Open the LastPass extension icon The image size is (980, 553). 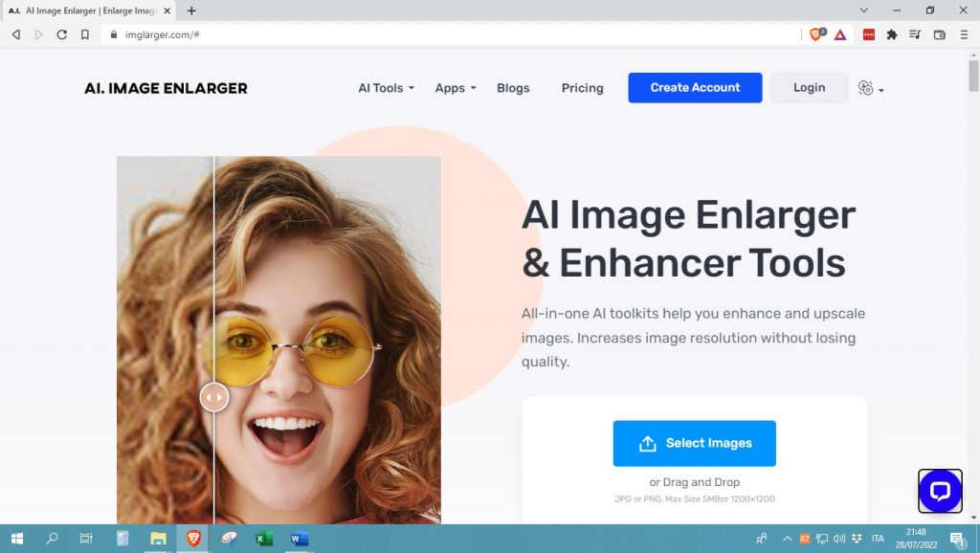(868, 34)
